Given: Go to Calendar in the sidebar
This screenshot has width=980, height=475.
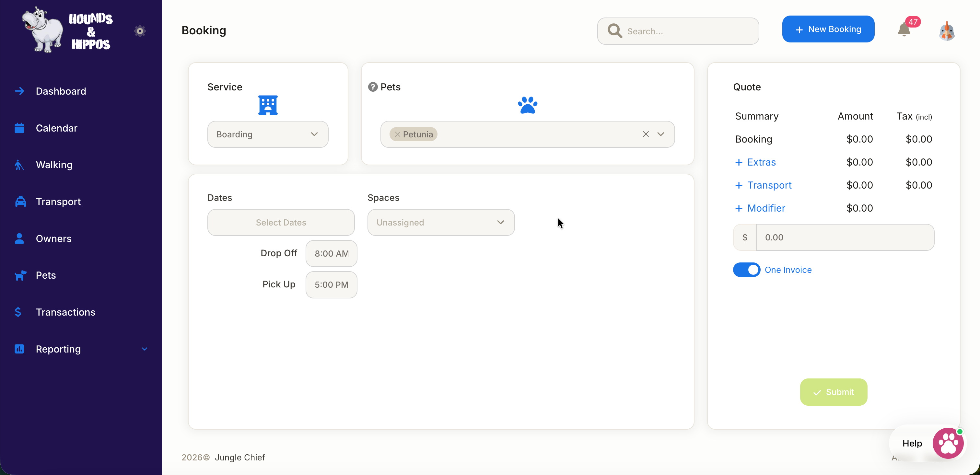Looking at the screenshot, I should (x=56, y=128).
